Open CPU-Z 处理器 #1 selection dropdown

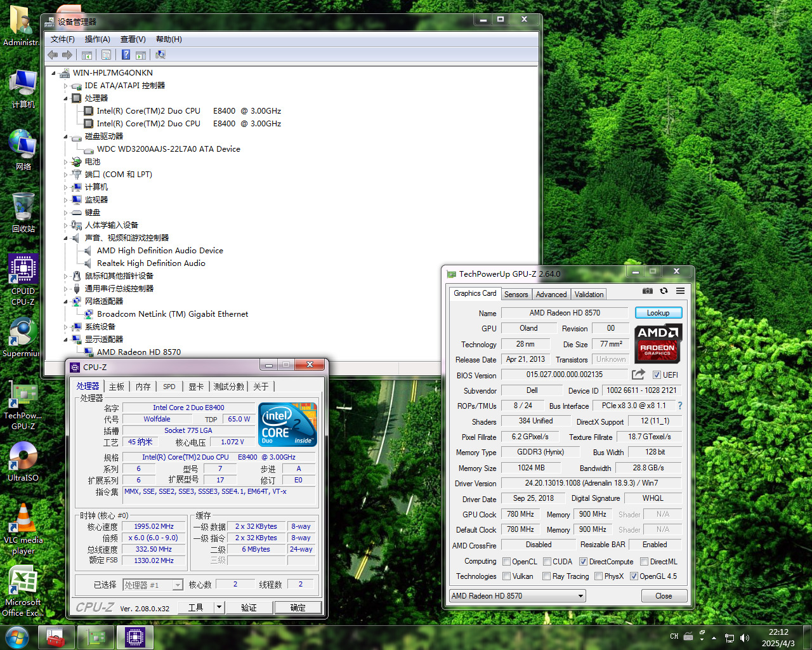tap(153, 585)
